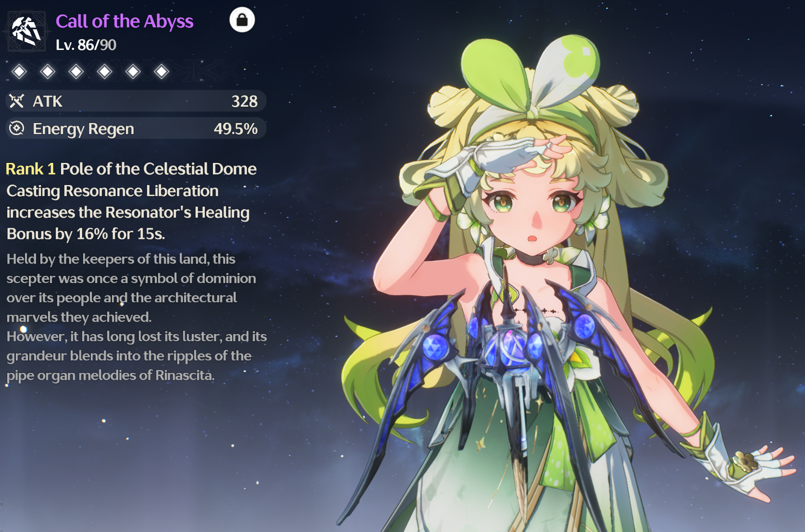This screenshot has height=532, width=805.
Task: Select the third rank diamond icon
Action: [76, 72]
